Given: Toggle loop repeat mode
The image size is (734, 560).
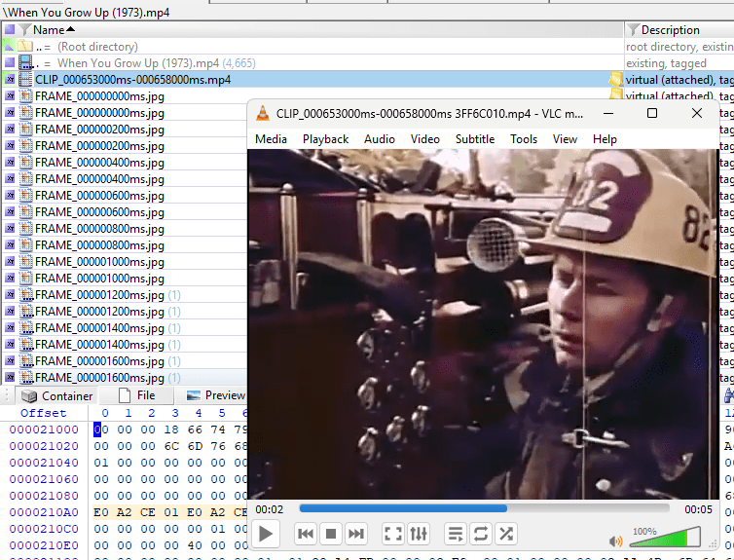Looking at the screenshot, I should click(x=480, y=534).
